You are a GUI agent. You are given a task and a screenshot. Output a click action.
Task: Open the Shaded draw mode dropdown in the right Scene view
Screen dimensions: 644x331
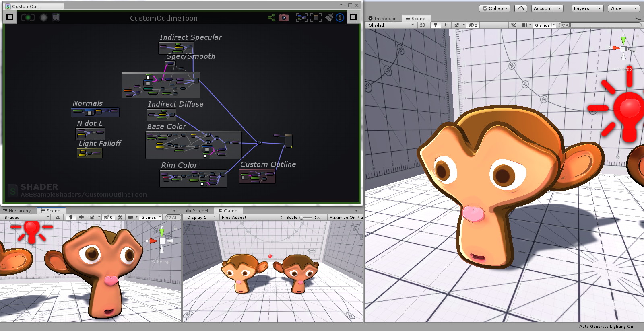[391, 25]
